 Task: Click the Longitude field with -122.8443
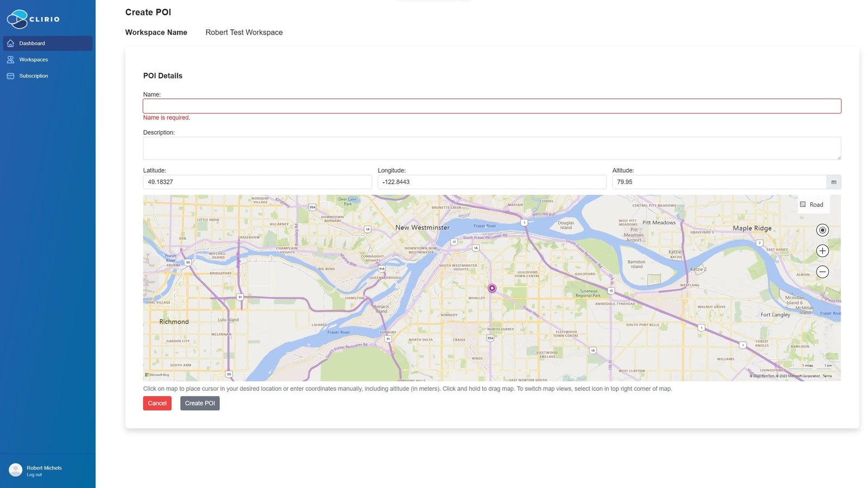click(x=492, y=182)
